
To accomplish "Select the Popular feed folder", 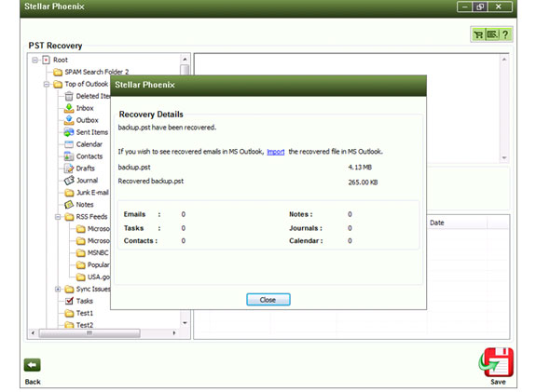I will click(x=98, y=264).
